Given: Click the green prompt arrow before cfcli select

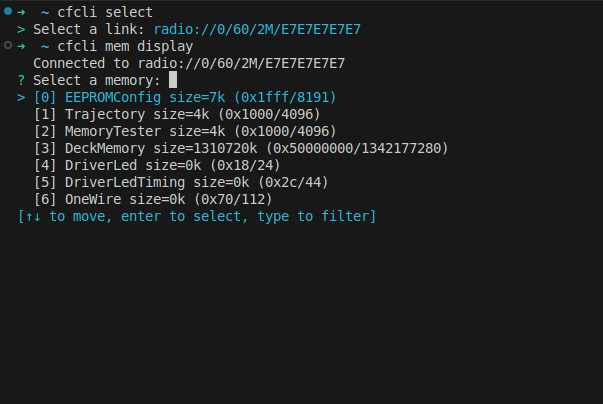Looking at the screenshot, I should (22, 12).
